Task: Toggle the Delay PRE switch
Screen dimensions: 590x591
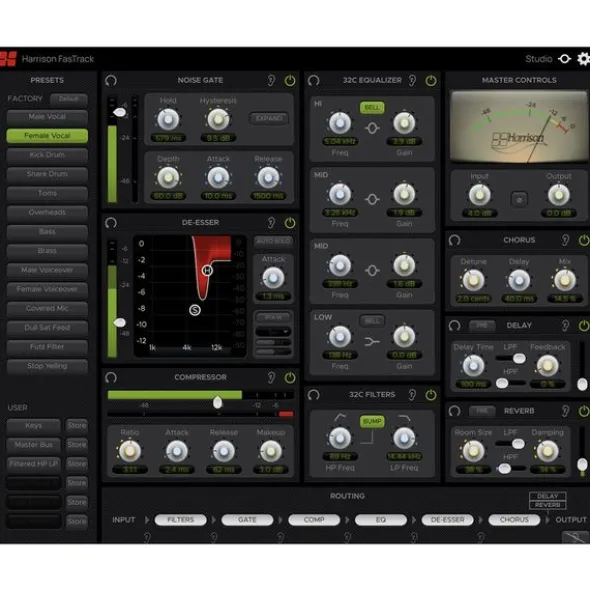Action: tap(482, 326)
